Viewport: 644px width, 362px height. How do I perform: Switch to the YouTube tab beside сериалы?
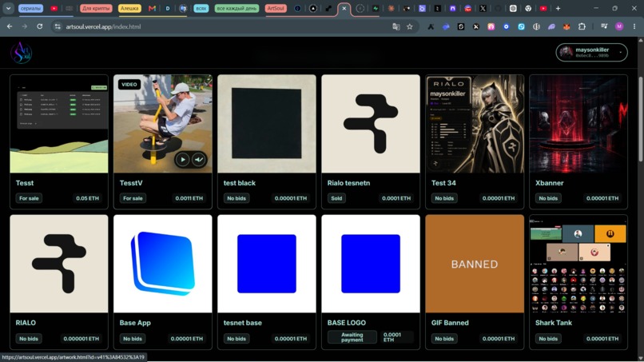[54, 8]
